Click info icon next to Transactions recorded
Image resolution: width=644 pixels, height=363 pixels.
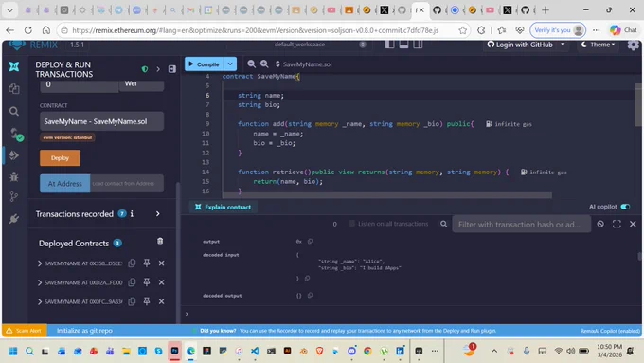(132, 214)
